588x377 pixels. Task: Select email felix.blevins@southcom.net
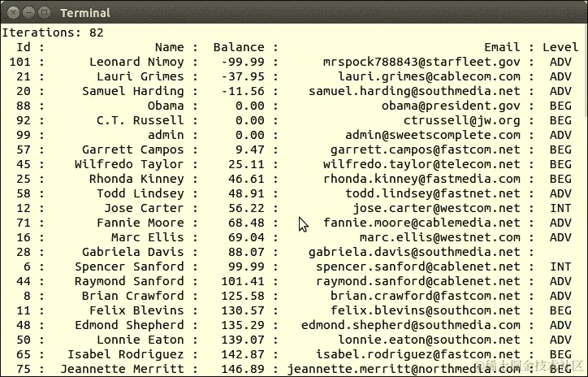(426, 310)
